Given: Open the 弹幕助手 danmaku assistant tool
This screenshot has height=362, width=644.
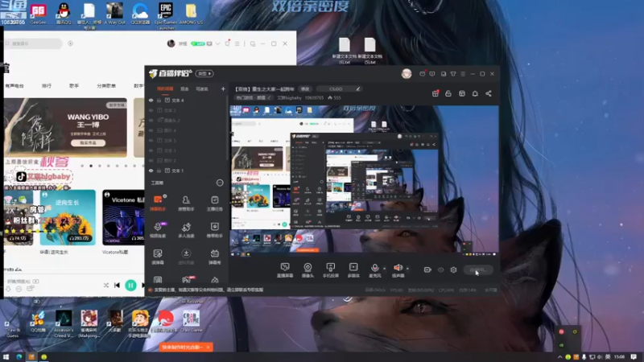Looking at the screenshot, I should click(x=158, y=203).
